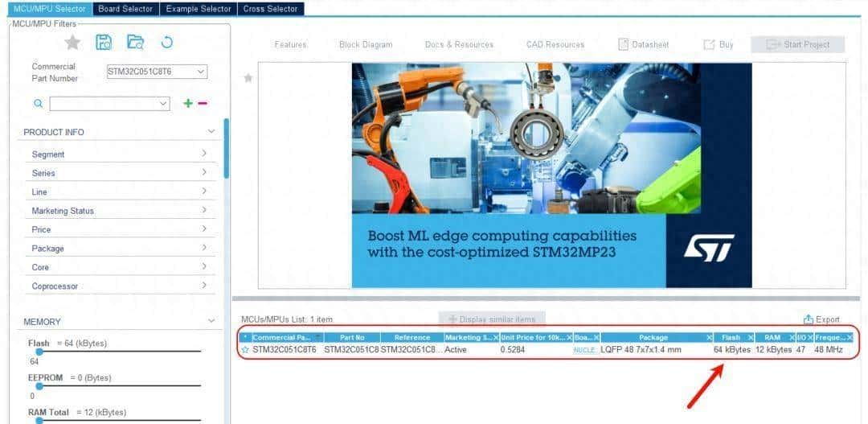The height and width of the screenshot is (424, 868).
Task: Click the magnifier search icon
Action: coord(38,104)
